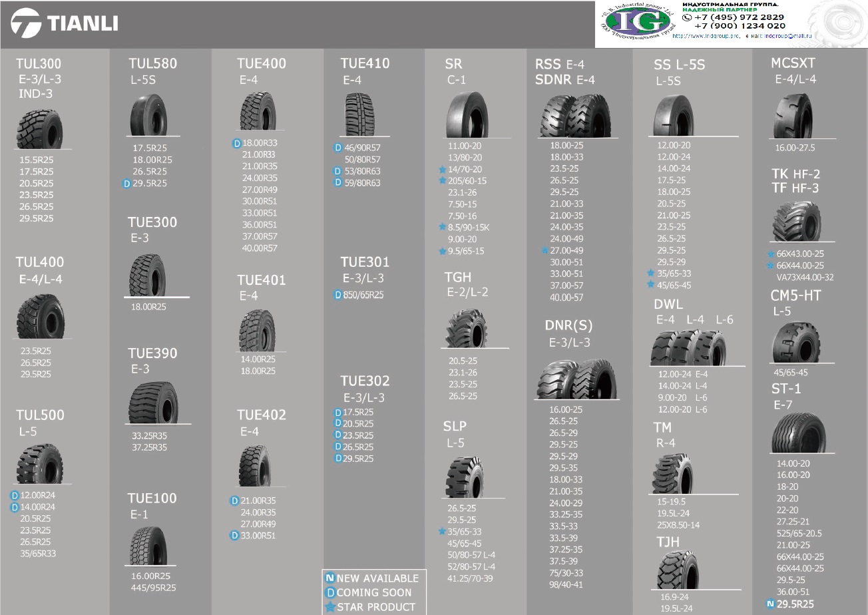This screenshot has height=615, width=868.
Task: Click the green IG Industrial Group logo
Action: (638, 23)
